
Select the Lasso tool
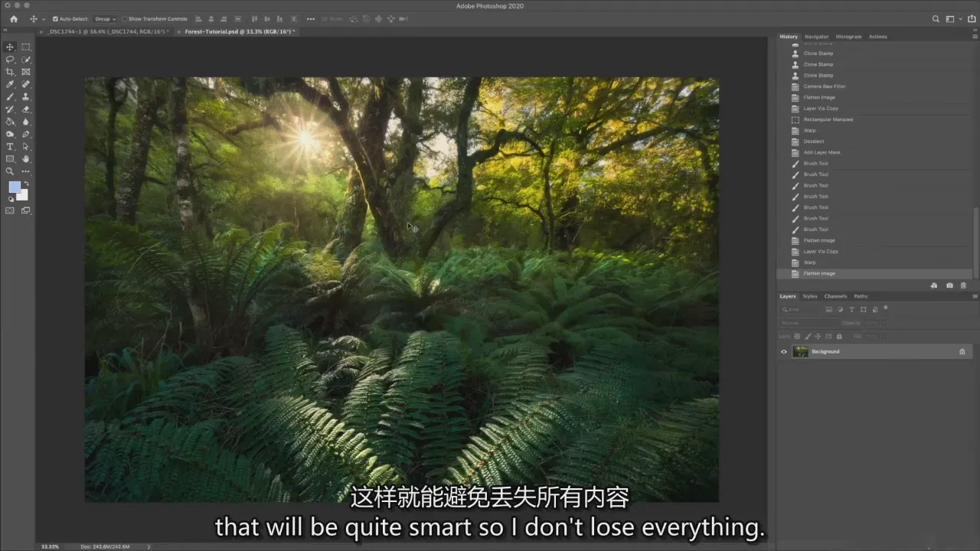tap(10, 59)
